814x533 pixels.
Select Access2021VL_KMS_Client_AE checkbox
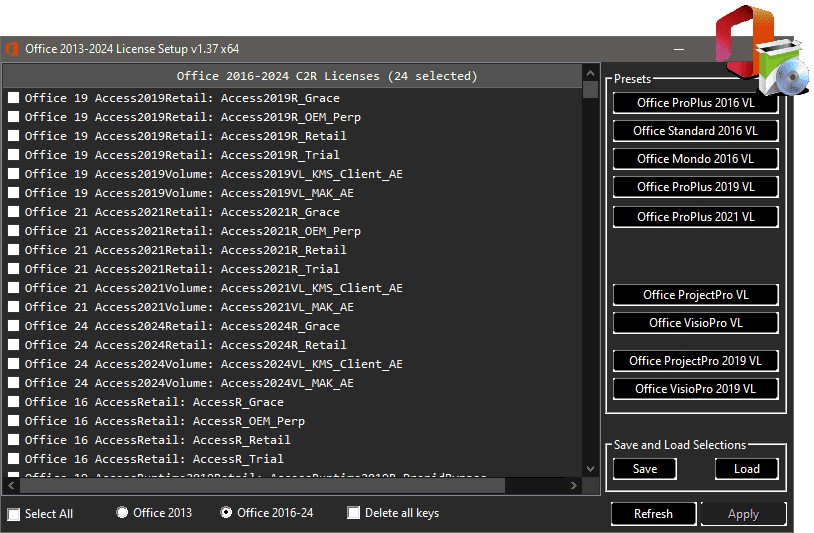tap(13, 288)
